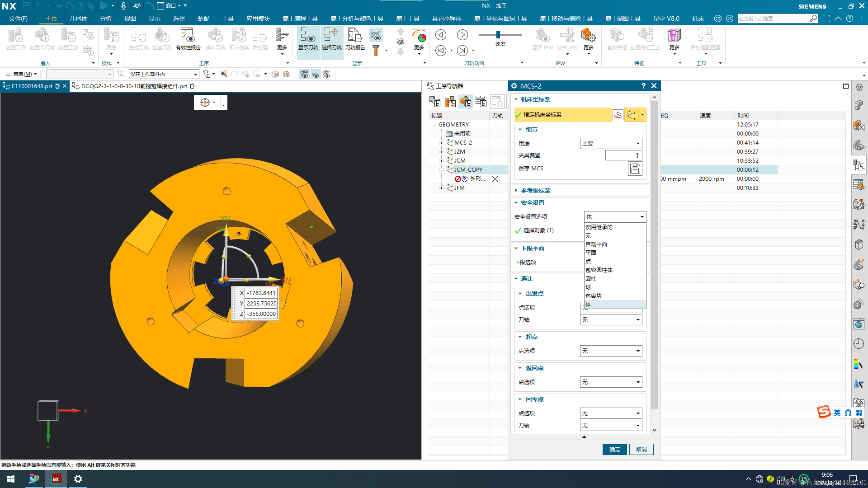This screenshot has height=488, width=868.
Task: Open the 用途 dropdown showing 主要
Action: click(611, 144)
